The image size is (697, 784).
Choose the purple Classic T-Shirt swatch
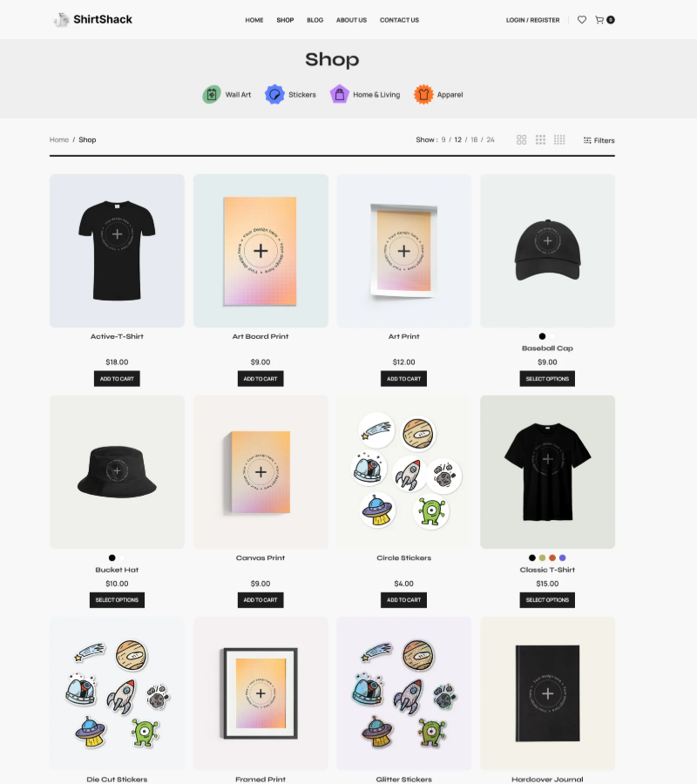(x=563, y=558)
